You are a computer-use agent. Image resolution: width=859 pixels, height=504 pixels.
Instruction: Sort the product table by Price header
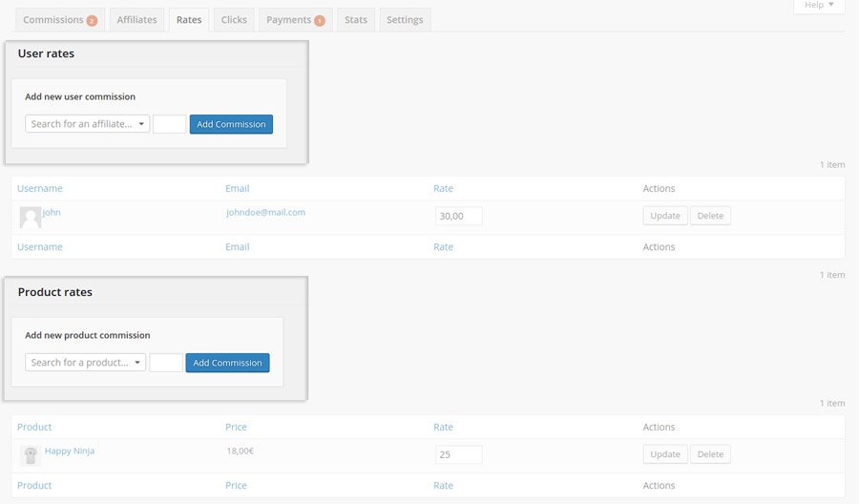236,427
